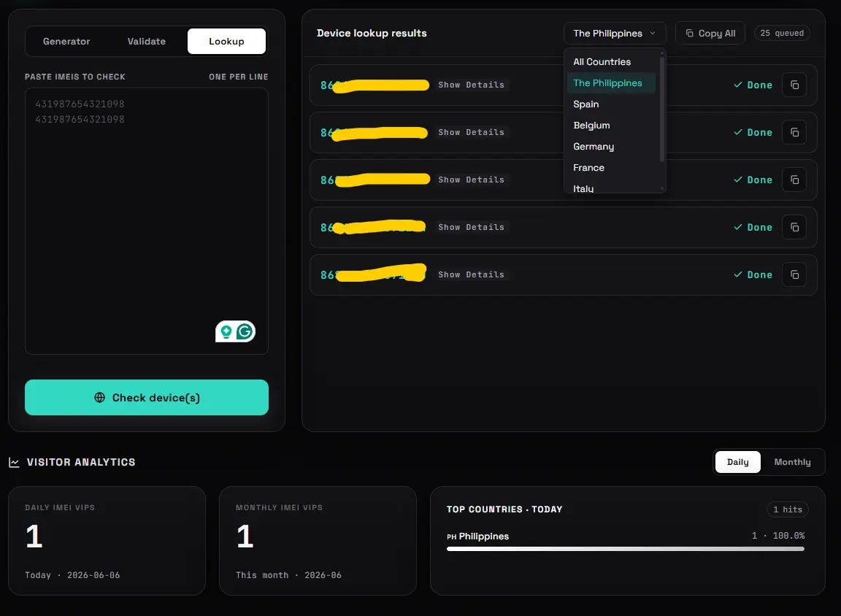Viewport: 841px width, 616px height.
Task: Click the Today · 2026-06-06 date text
Action: (x=72, y=574)
